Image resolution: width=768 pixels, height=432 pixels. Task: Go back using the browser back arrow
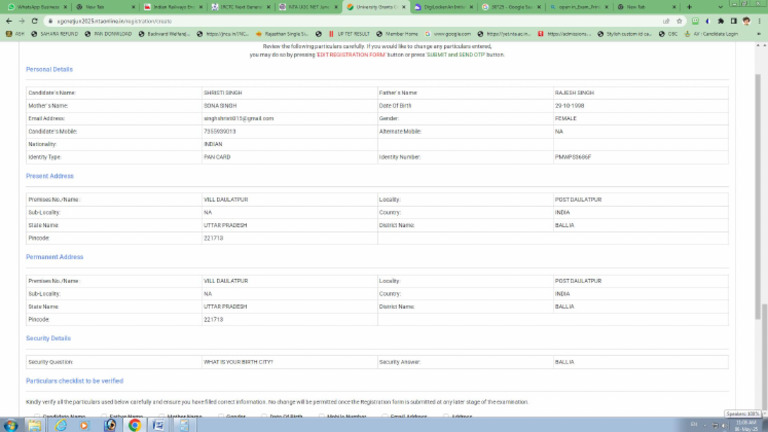pos(9,21)
